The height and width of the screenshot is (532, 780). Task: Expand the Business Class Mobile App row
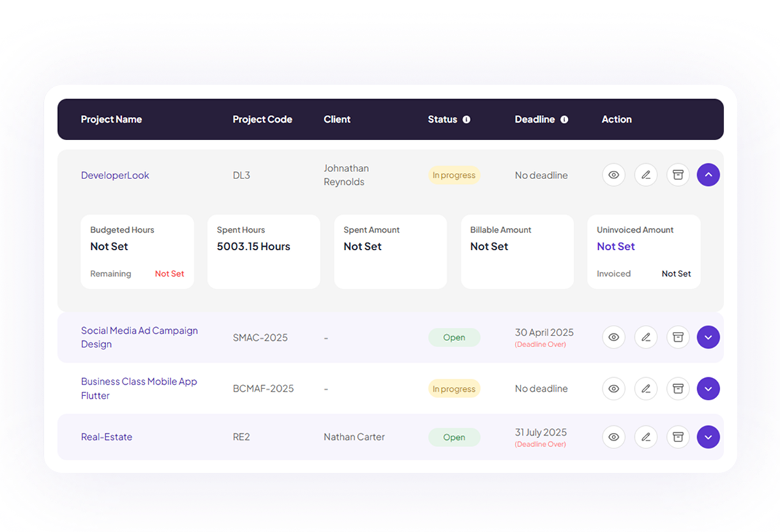tap(708, 388)
